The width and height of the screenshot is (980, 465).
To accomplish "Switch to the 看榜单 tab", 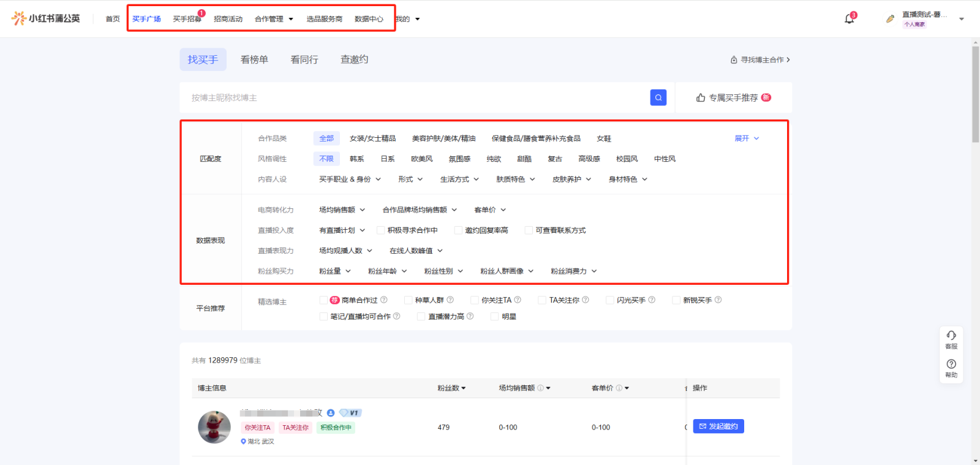I will click(x=254, y=59).
